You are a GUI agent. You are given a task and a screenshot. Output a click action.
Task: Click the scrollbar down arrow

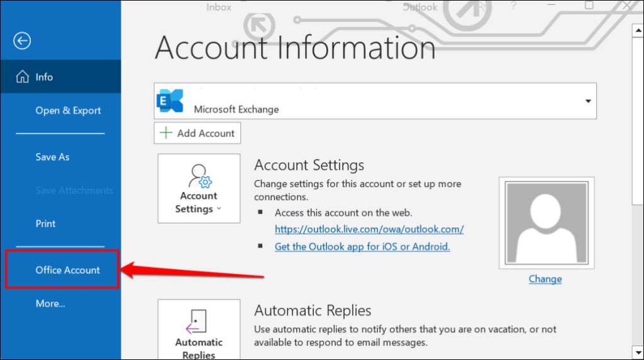(638, 352)
